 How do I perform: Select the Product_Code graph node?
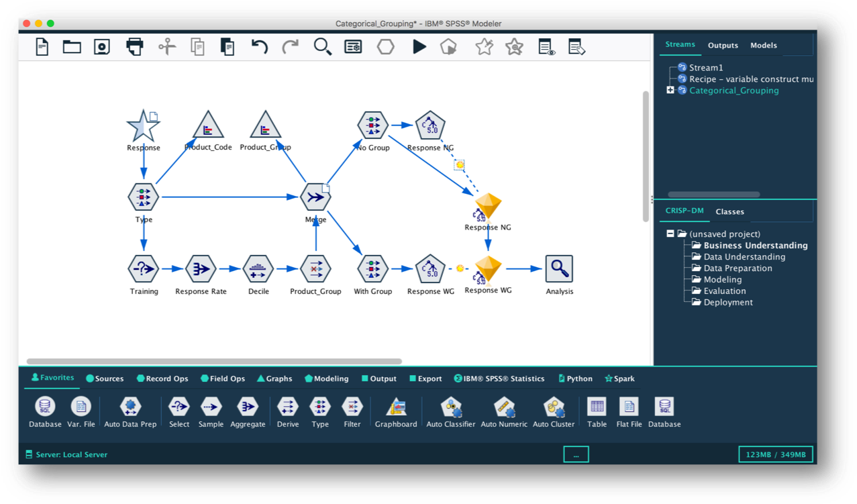(207, 125)
